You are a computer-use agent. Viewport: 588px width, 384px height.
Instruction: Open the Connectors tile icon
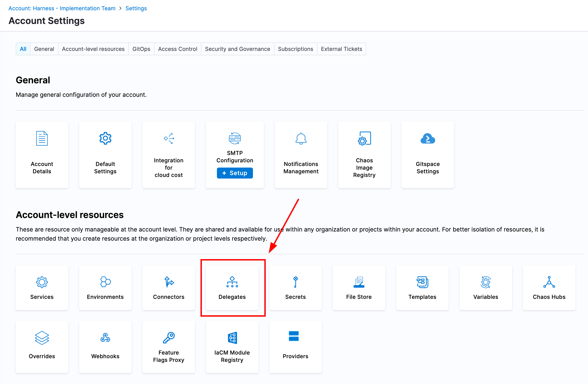pos(169,282)
